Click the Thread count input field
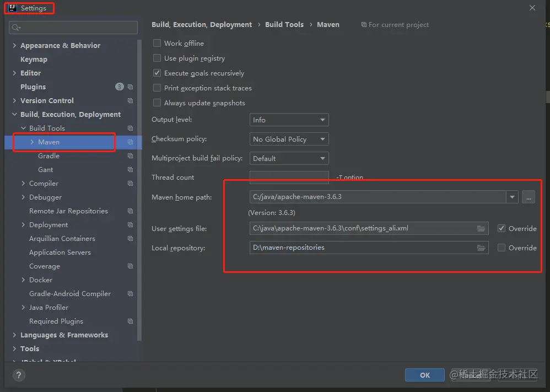 pyautogui.click(x=289, y=177)
